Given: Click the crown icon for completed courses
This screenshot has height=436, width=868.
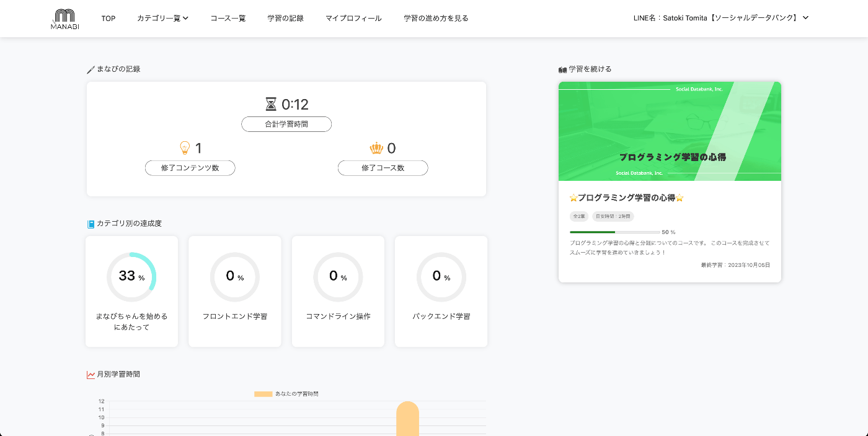Looking at the screenshot, I should click(x=376, y=148).
